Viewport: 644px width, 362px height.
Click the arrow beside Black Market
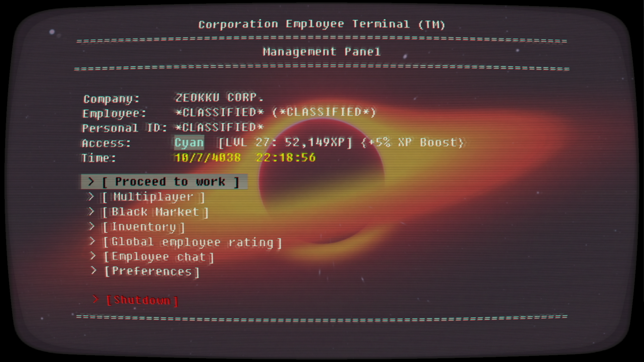tap(91, 212)
